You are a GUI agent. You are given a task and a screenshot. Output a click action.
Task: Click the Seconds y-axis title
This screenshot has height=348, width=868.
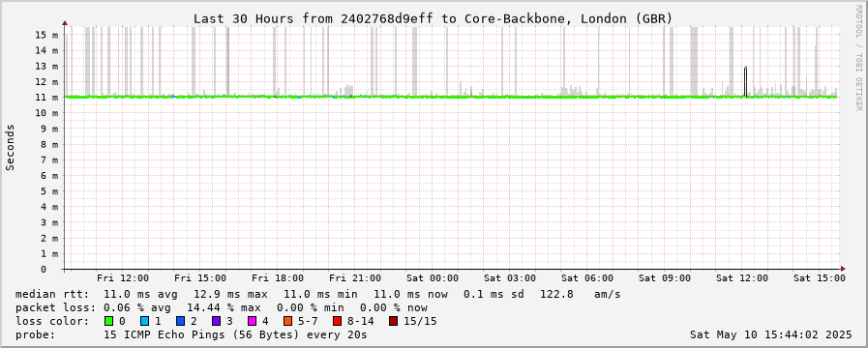[10, 147]
